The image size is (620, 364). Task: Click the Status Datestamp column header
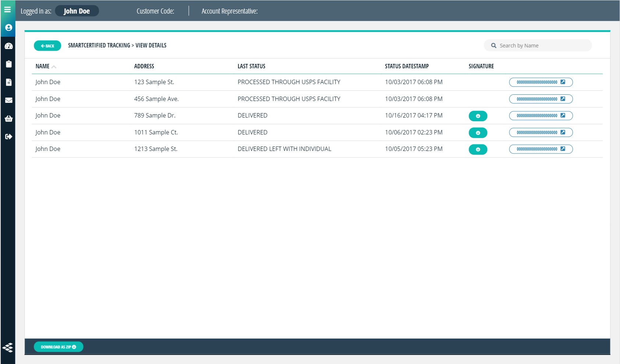click(407, 66)
